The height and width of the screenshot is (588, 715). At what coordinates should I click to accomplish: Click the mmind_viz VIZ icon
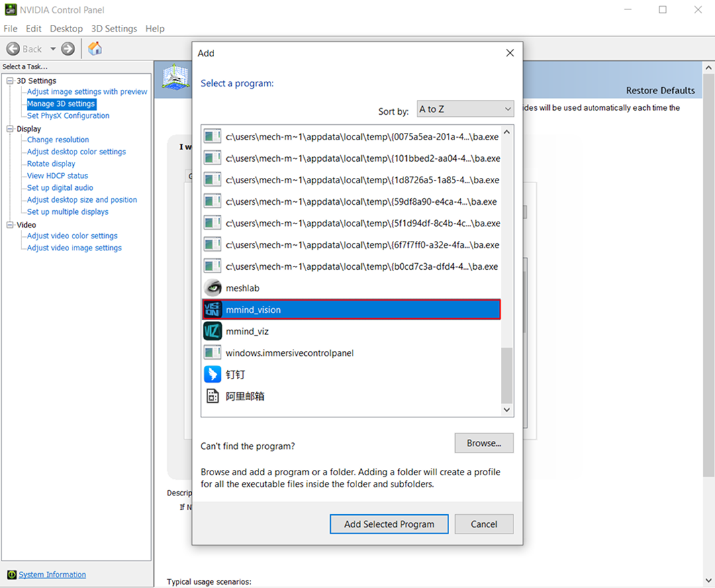pos(212,331)
